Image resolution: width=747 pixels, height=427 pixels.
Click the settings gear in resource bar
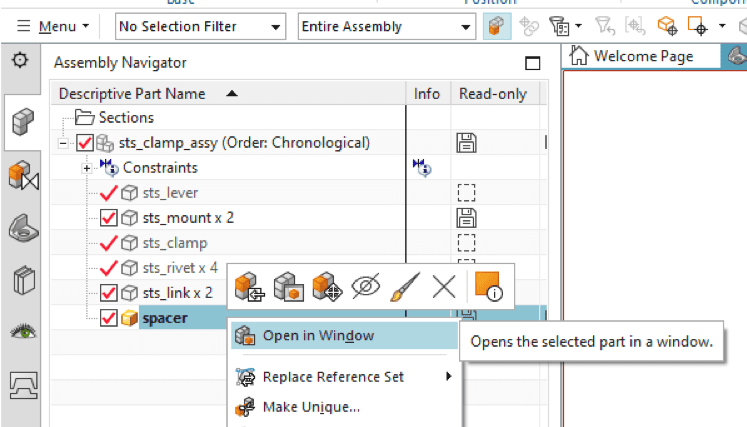click(20, 61)
